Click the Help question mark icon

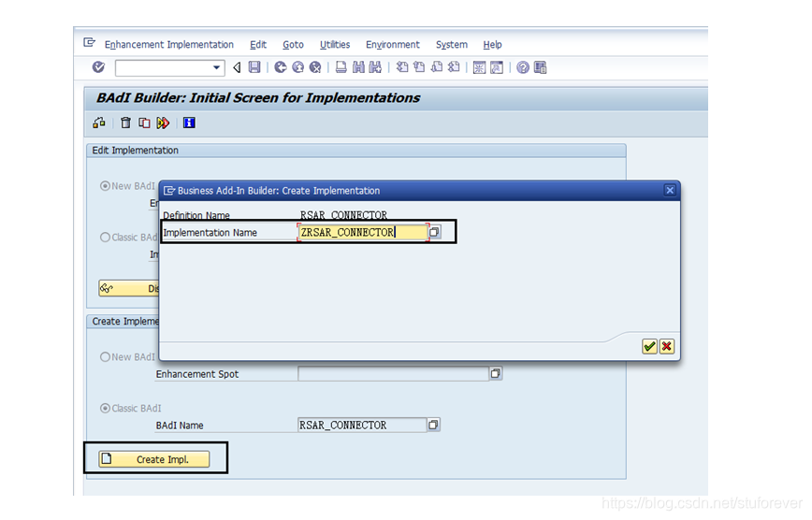523,67
